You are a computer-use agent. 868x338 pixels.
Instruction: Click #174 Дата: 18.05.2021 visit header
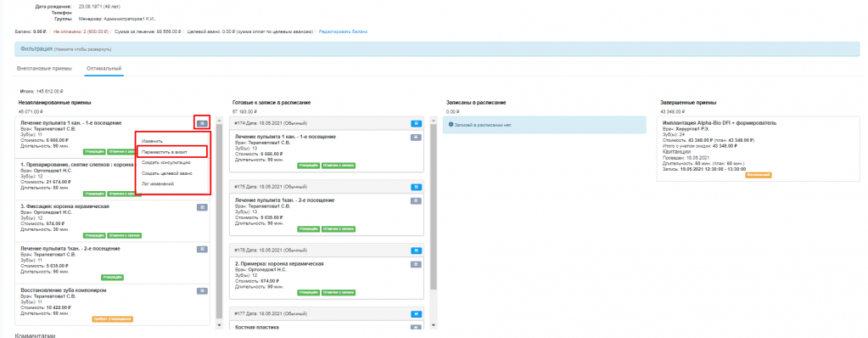click(x=272, y=123)
